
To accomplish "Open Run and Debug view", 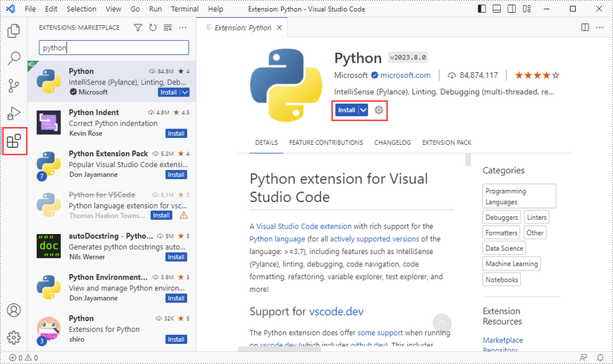I will (13, 114).
